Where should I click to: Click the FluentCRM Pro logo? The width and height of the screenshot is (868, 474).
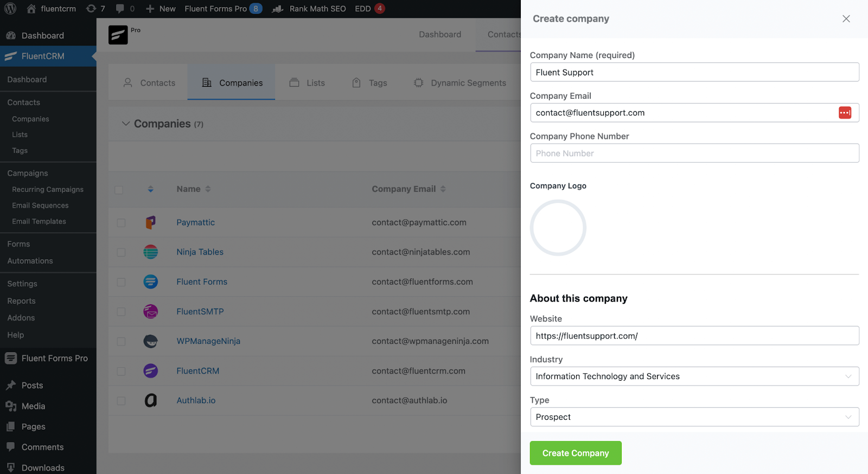tap(118, 35)
